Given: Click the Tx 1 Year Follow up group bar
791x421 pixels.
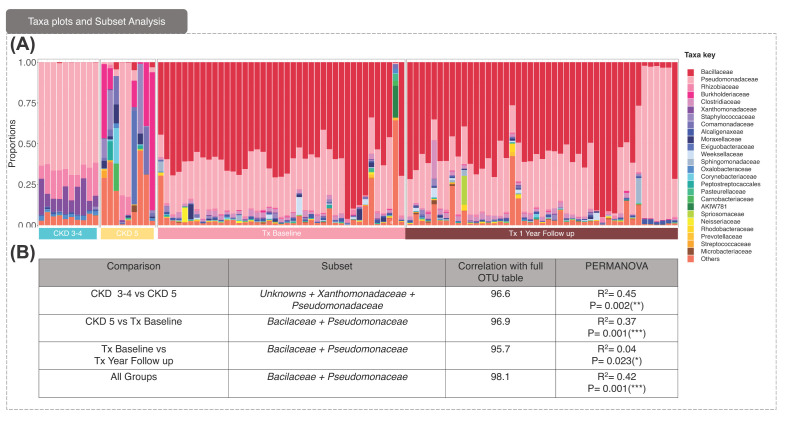Looking at the screenshot, I should pos(541,233).
